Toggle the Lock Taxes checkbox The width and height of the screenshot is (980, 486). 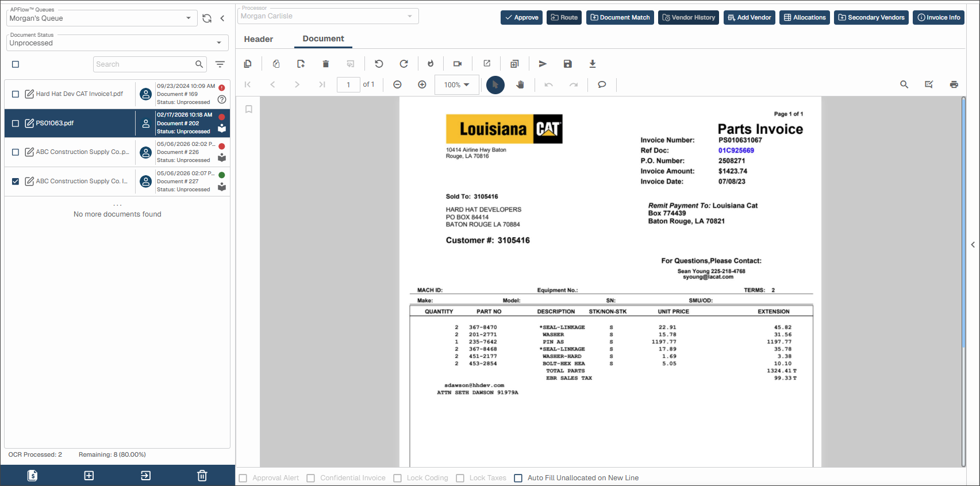(460, 478)
